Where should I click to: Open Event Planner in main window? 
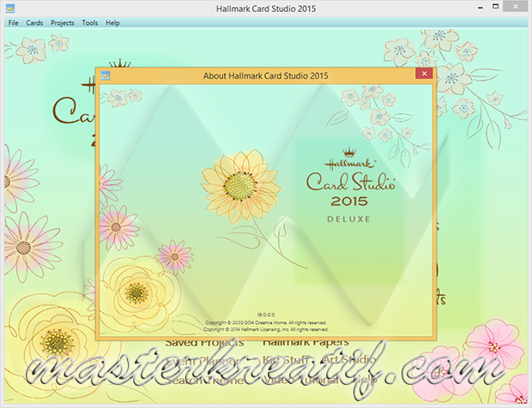204,361
